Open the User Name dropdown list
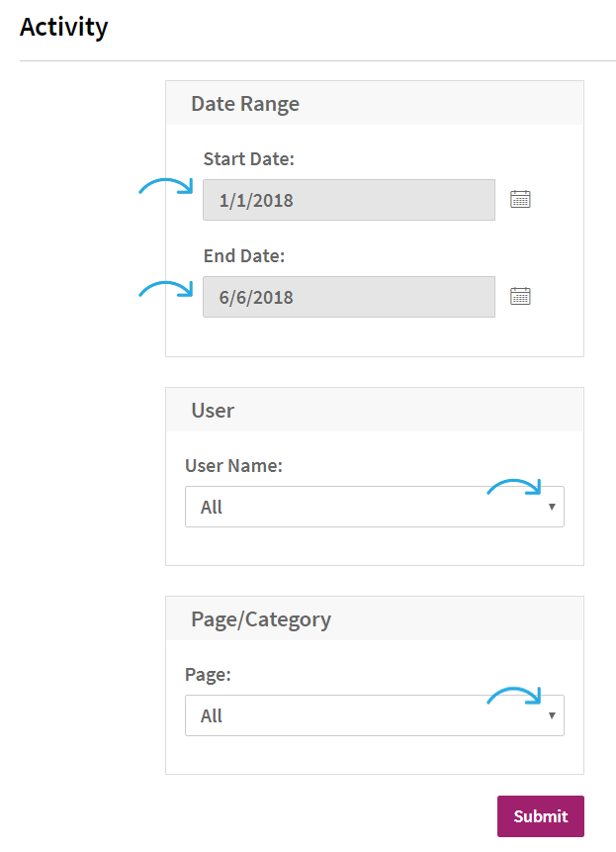This screenshot has height=852, width=616. [375, 507]
